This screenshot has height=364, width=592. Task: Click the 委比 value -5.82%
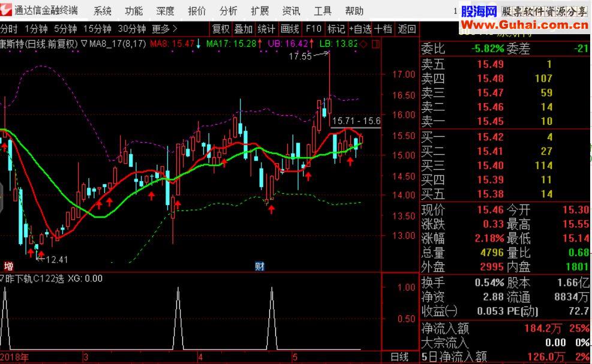point(488,49)
